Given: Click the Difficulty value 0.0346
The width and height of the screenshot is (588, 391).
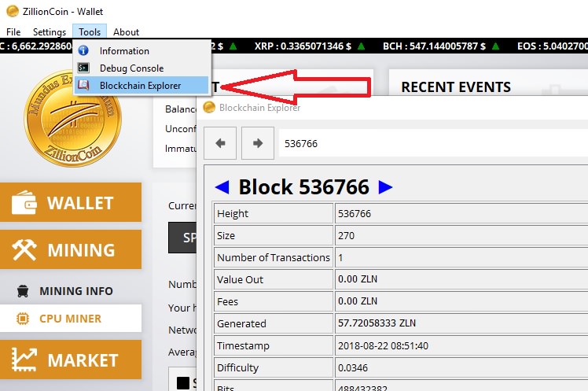Looking at the screenshot, I should tap(353, 367).
